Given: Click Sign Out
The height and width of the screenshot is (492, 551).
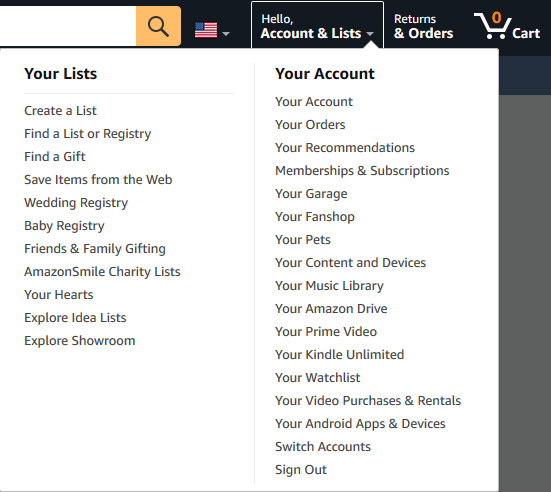Looking at the screenshot, I should click(301, 470).
